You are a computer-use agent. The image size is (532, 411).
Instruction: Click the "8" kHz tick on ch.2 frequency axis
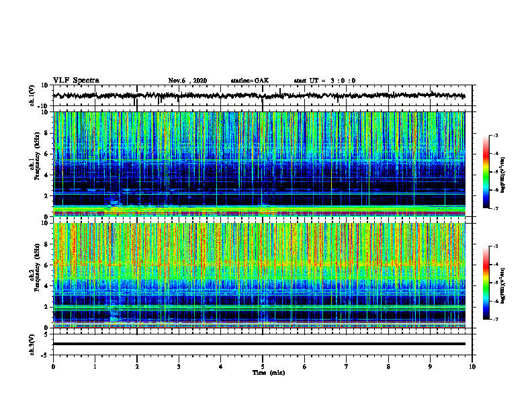pyautogui.click(x=47, y=244)
